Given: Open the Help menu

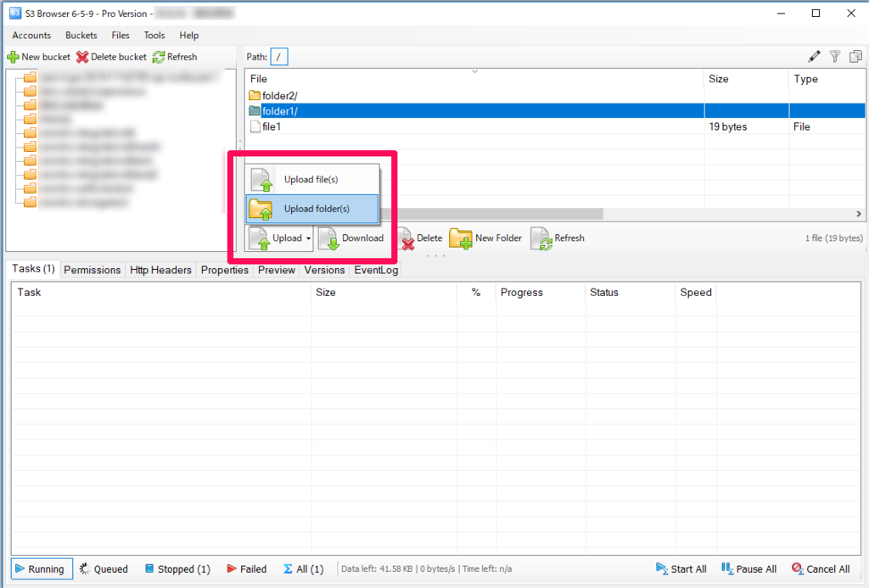Looking at the screenshot, I should coord(188,35).
